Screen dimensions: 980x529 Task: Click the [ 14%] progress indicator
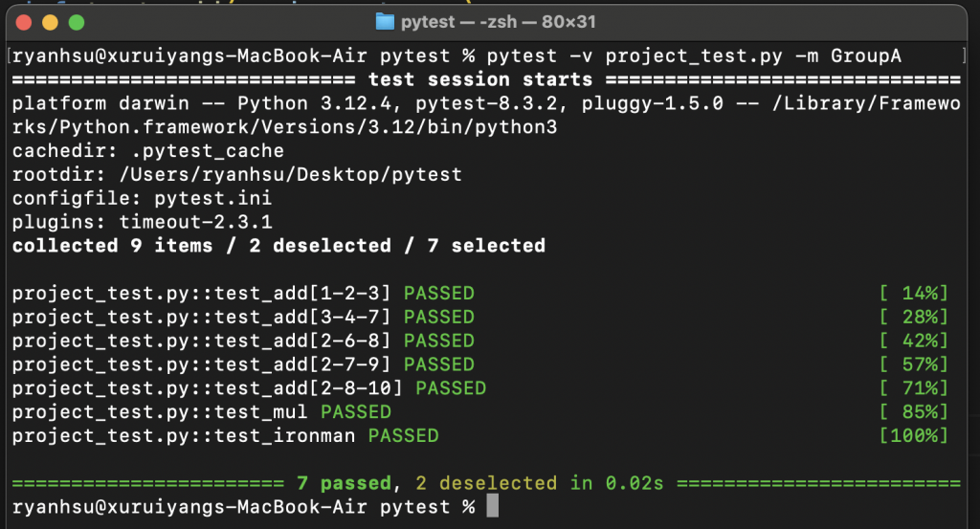(913, 293)
